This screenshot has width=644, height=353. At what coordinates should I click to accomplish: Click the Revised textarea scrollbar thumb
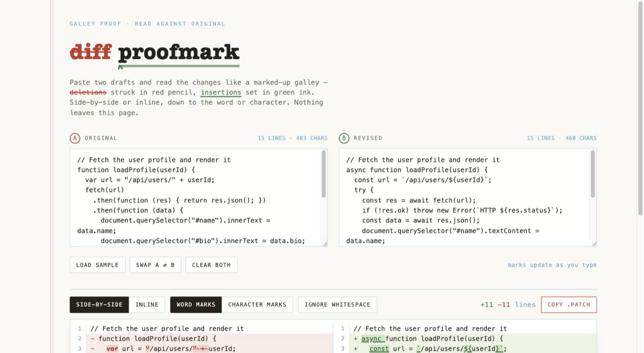click(x=593, y=174)
